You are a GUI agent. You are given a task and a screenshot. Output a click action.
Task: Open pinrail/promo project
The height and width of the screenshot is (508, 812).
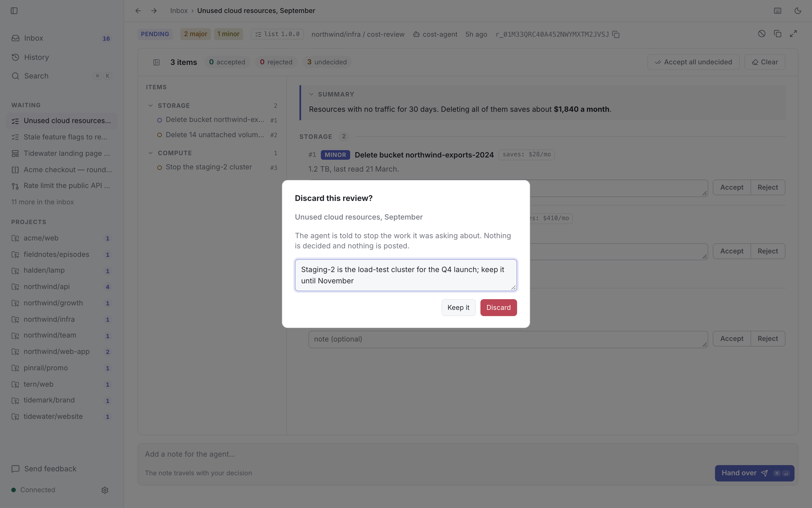(62, 368)
